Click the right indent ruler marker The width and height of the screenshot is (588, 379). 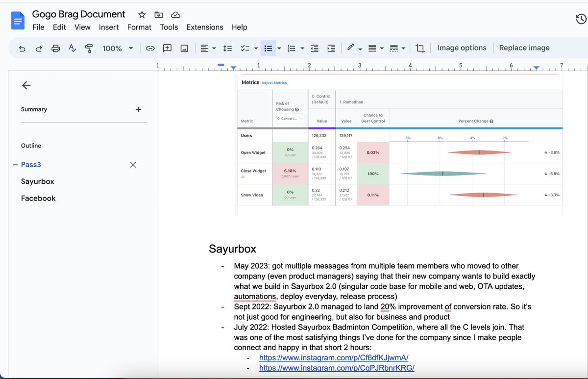tap(537, 68)
